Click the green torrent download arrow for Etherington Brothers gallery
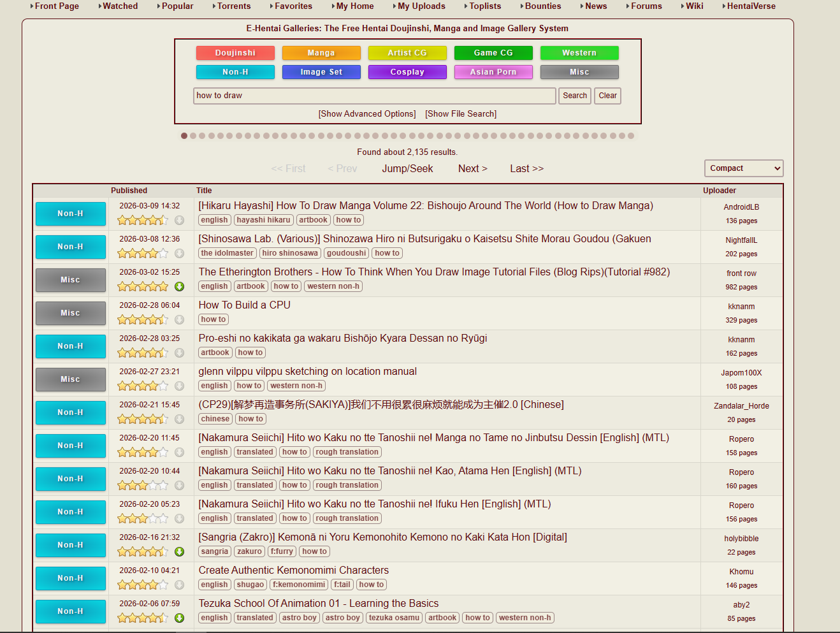The width and height of the screenshot is (840, 633). pyautogui.click(x=180, y=287)
